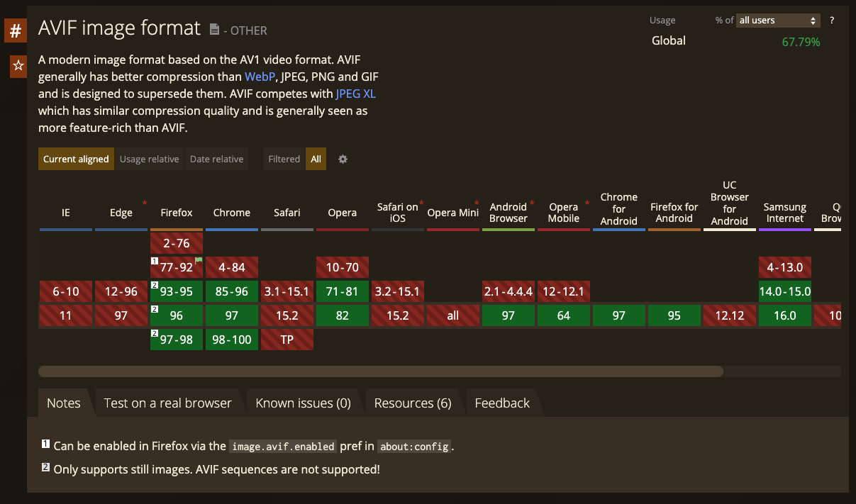856x504 pixels.
Task: Click the Opera Mini column header
Action: [453, 213]
